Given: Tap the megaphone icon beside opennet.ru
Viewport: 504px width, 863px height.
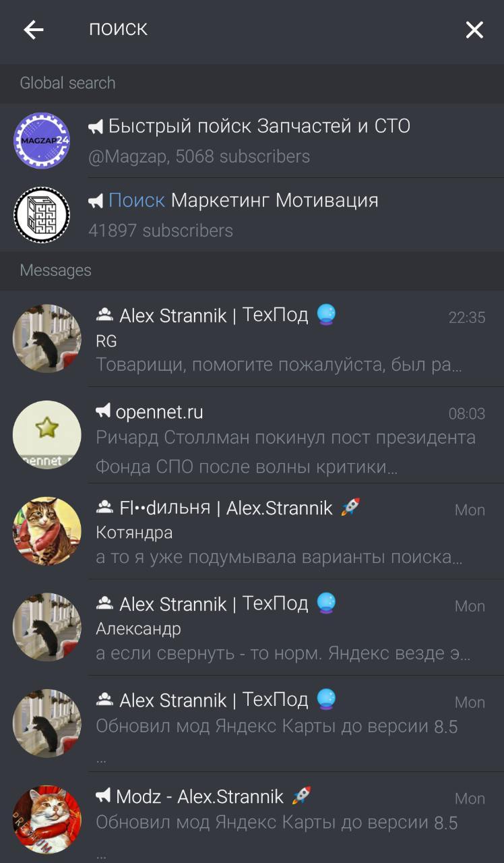Looking at the screenshot, I should tap(103, 411).
